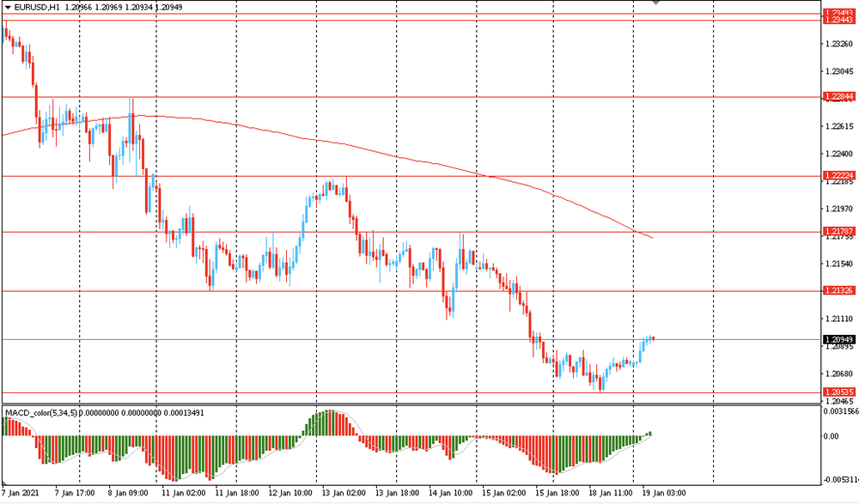This screenshot has height=504, width=859.
Task: Open the dropdown arrow beside EURUSD,H1
Action: pos(8,7)
